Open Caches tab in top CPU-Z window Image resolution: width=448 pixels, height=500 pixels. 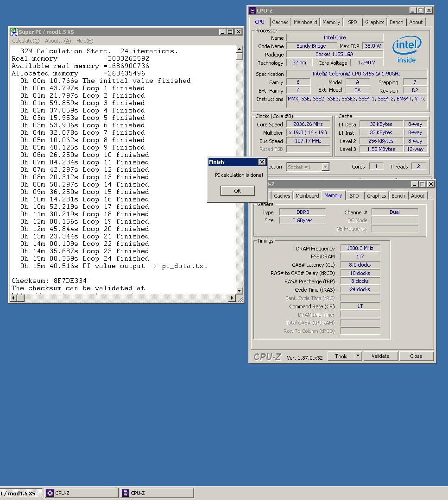280,22
